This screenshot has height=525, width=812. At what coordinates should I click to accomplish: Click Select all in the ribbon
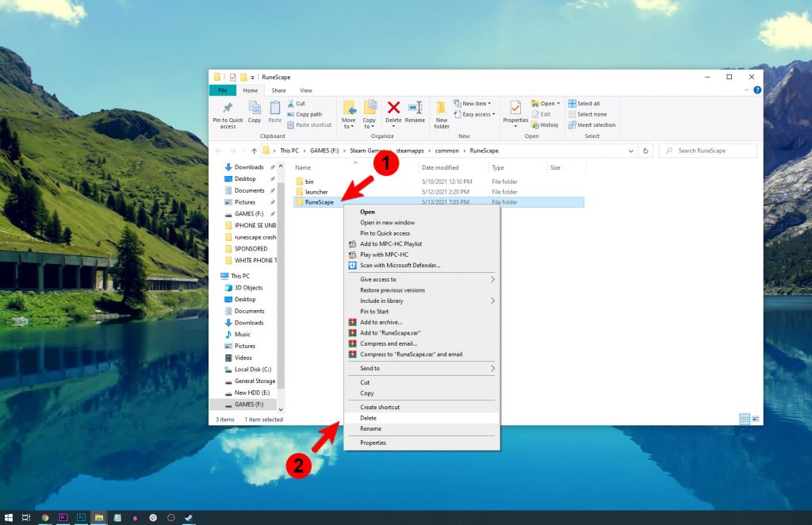tap(584, 104)
